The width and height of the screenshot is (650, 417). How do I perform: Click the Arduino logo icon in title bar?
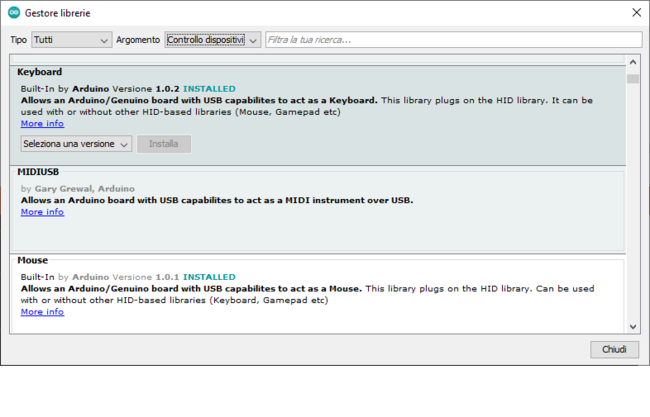point(14,12)
